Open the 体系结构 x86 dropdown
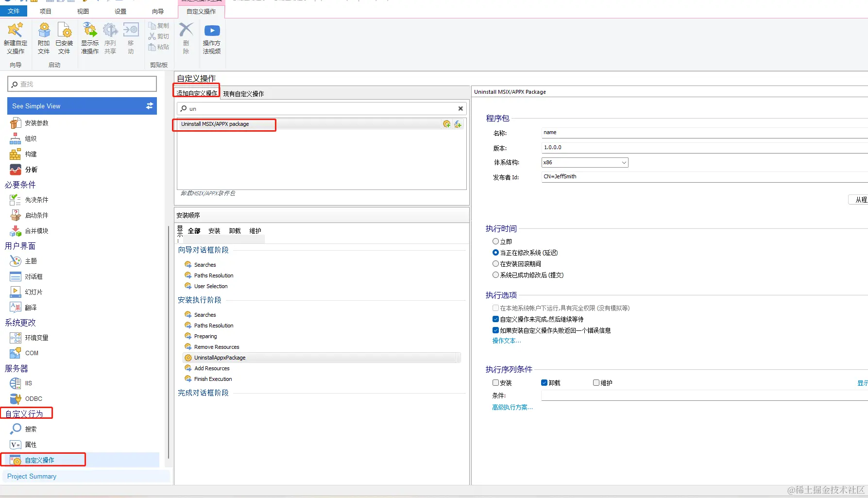868x498 pixels. click(624, 162)
